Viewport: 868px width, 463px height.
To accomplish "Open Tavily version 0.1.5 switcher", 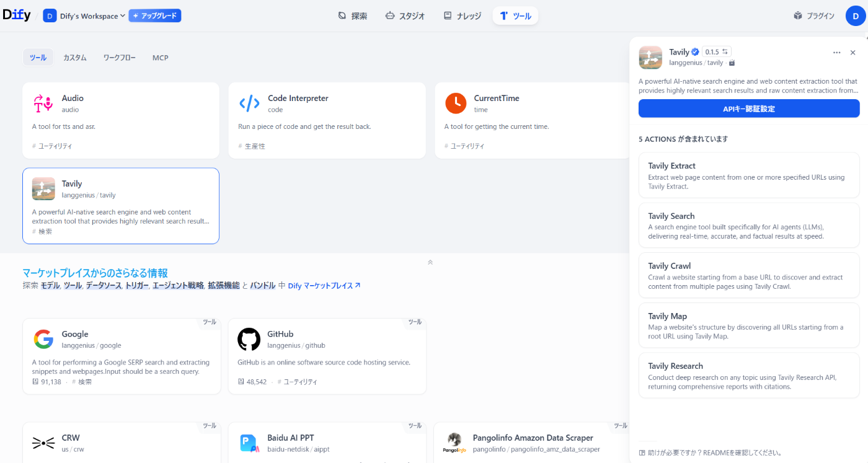I will pos(717,52).
